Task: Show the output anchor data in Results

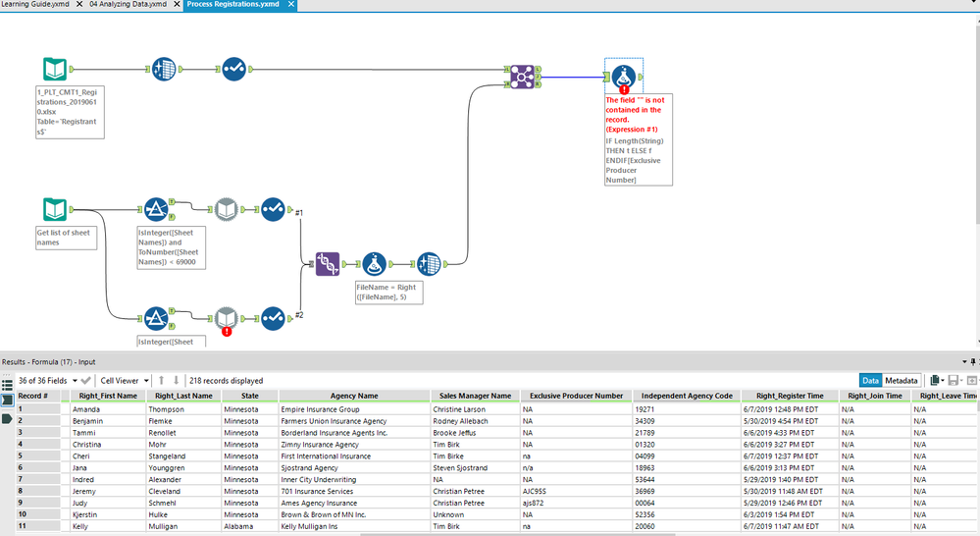Action: [x=7, y=418]
